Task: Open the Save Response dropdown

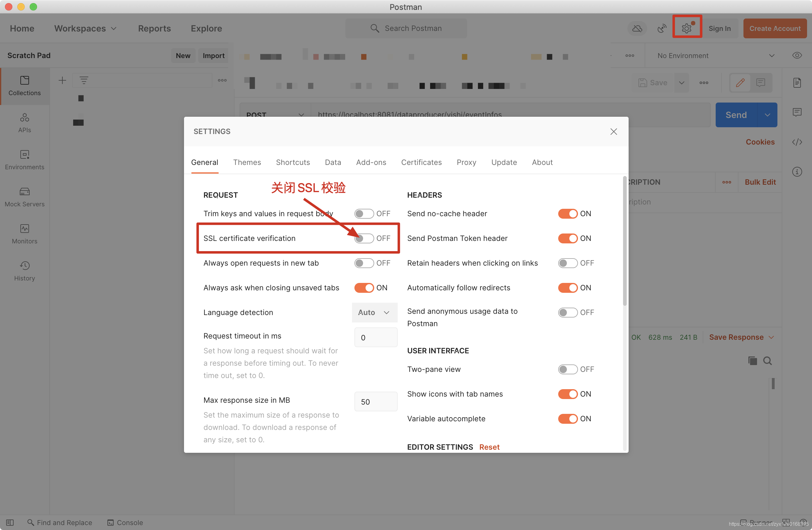Action: click(741, 337)
